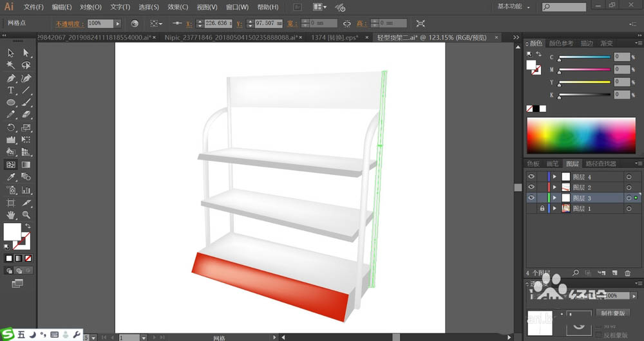Image resolution: width=644 pixels, height=341 pixels.
Task: Open the 不透明度 percentage dropdown arrow
Action: coord(117,24)
